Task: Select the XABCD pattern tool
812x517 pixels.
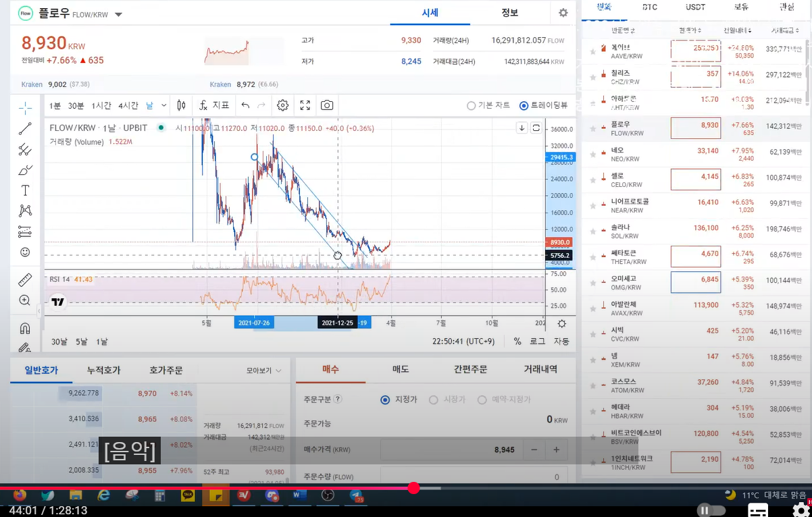Action: (25, 211)
